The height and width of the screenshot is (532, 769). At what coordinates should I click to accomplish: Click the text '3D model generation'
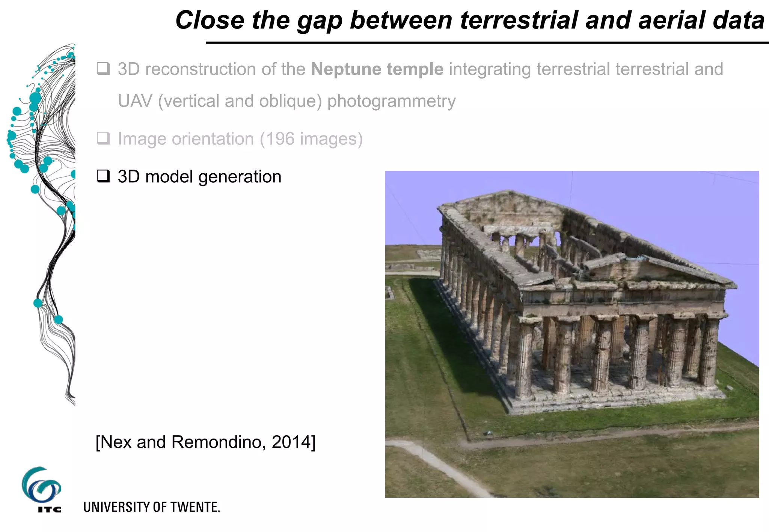tap(199, 177)
